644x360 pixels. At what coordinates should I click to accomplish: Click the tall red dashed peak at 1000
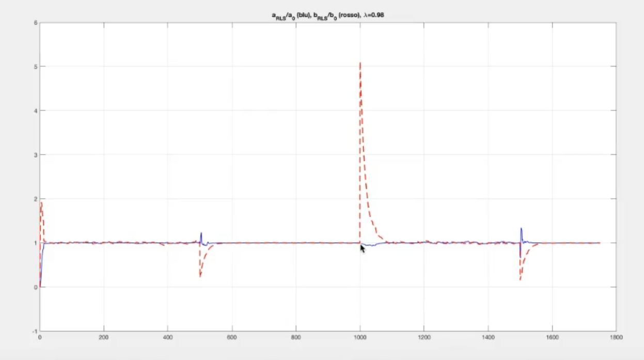[360, 64]
